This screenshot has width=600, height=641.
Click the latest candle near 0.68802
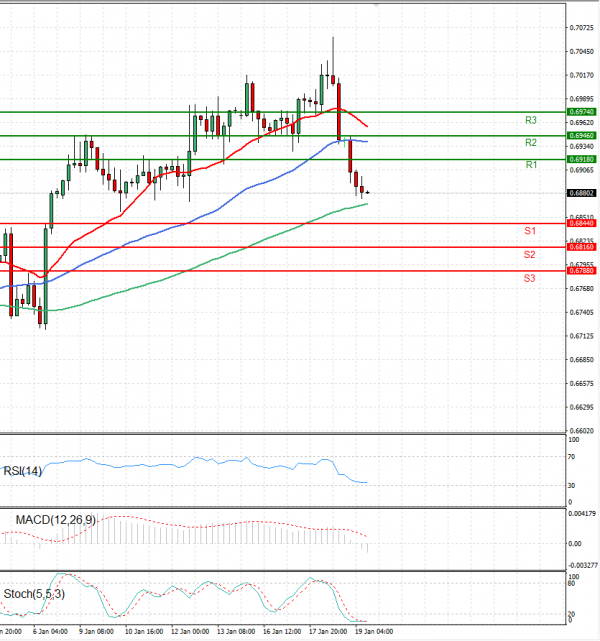pos(367,192)
